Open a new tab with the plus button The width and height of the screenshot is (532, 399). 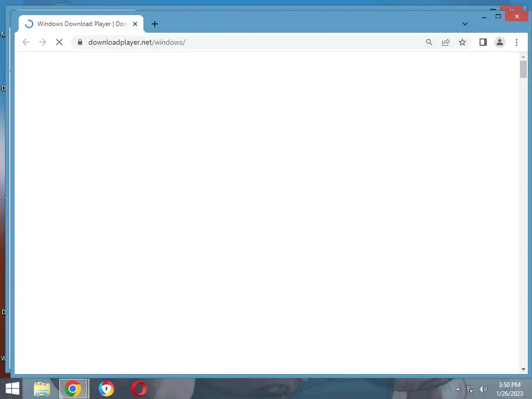tap(155, 24)
